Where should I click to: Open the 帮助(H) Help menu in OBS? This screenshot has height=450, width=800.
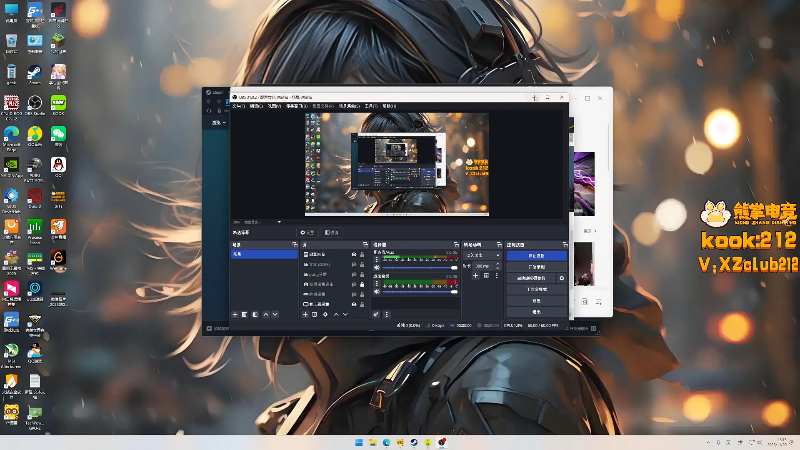click(389, 106)
